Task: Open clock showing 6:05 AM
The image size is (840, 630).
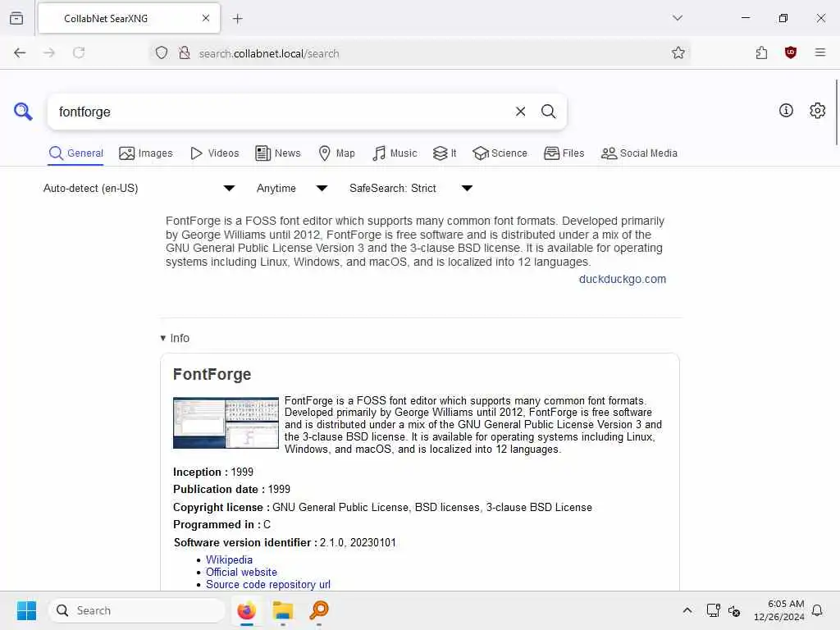Action: tap(779, 610)
